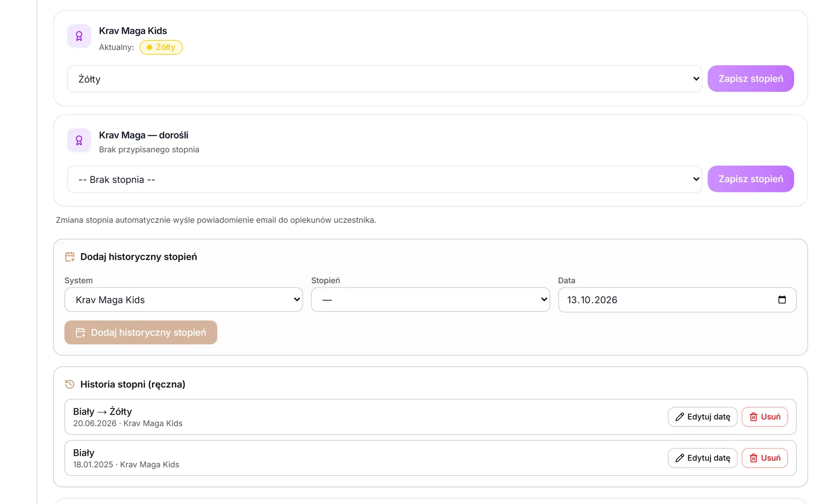This screenshot has width=824, height=504.
Task: Click the email notification note about 'Zmiana stopnia'
Action: click(x=216, y=220)
